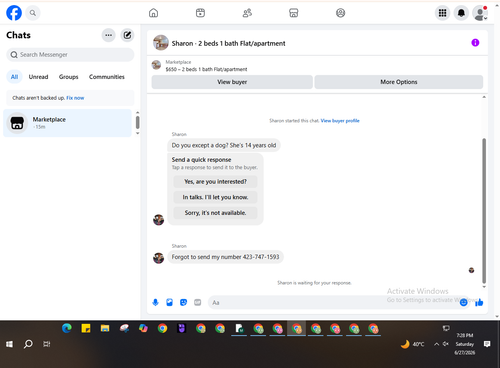Open the Marketplace chat row
500x368 pixels.
(x=68, y=123)
